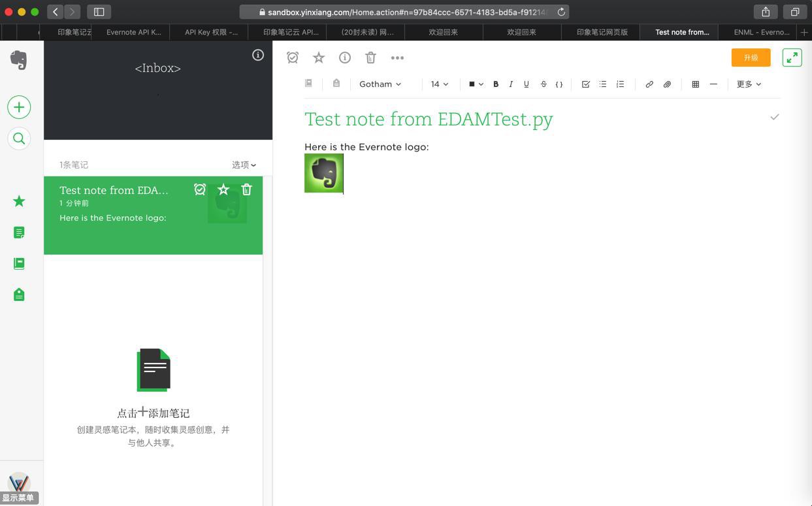The height and width of the screenshot is (506, 812).
Task: Open the search magnifier in the sidebar
Action: coord(19,138)
